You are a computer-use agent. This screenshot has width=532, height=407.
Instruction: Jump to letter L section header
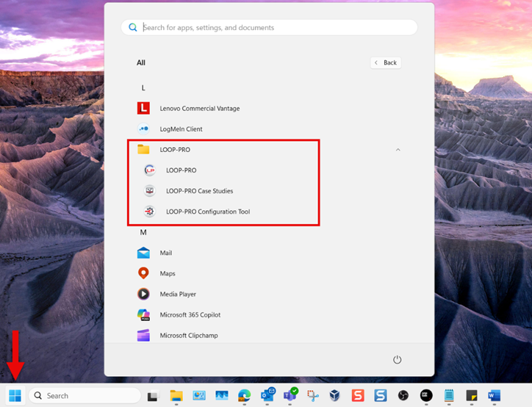[143, 88]
